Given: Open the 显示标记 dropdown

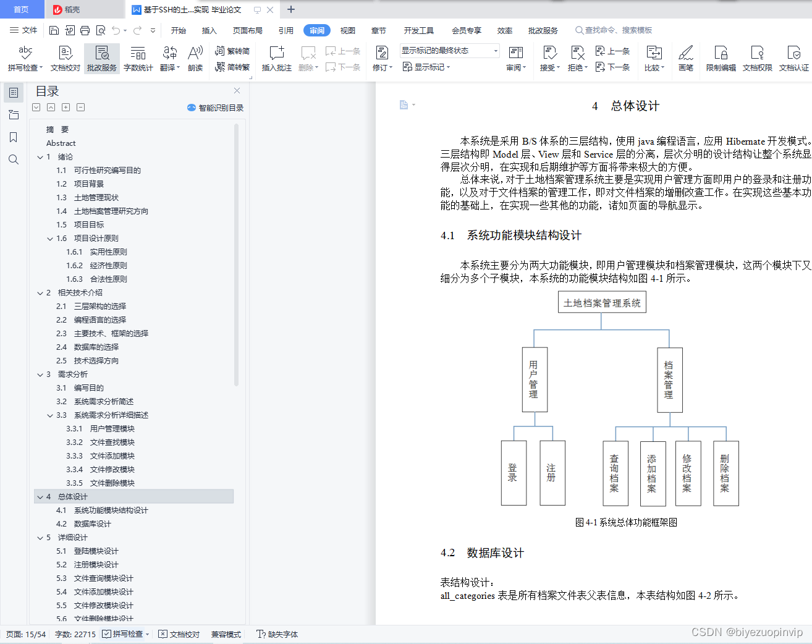Looking at the screenshot, I should tap(427, 67).
